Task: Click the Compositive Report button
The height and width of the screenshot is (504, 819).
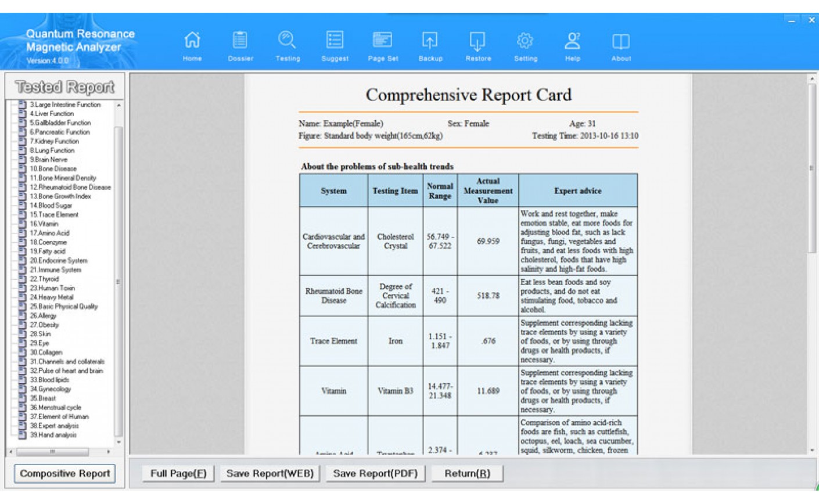Action: pyautogui.click(x=64, y=474)
